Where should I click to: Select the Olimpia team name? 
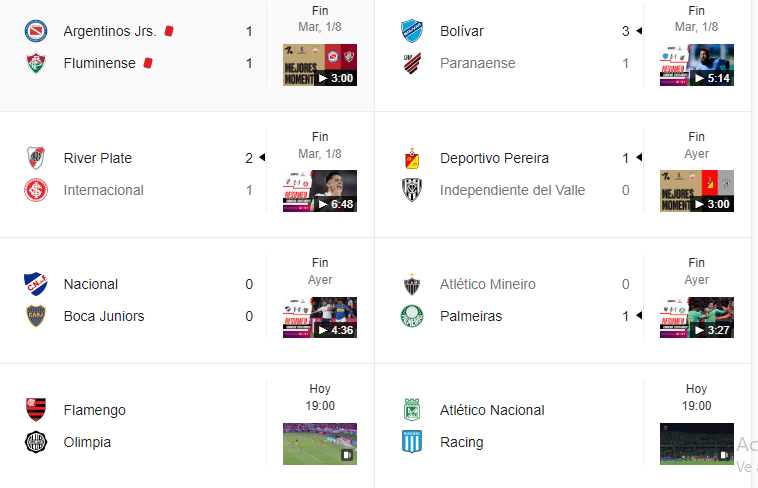coord(87,443)
